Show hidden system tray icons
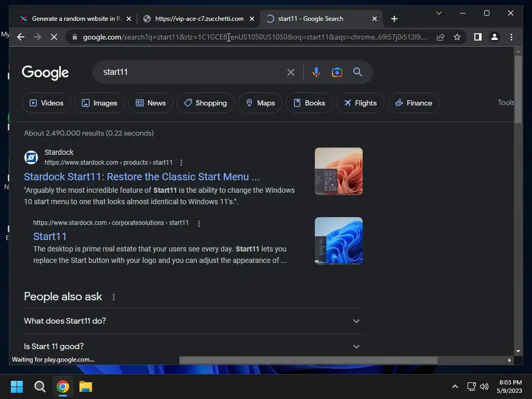Image resolution: width=532 pixels, height=399 pixels. click(x=455, y=387)
